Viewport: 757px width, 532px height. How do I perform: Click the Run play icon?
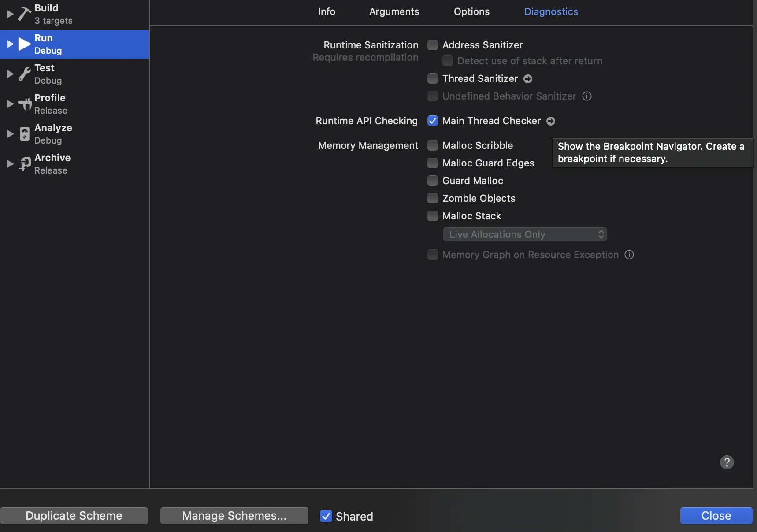coord(25,44)
